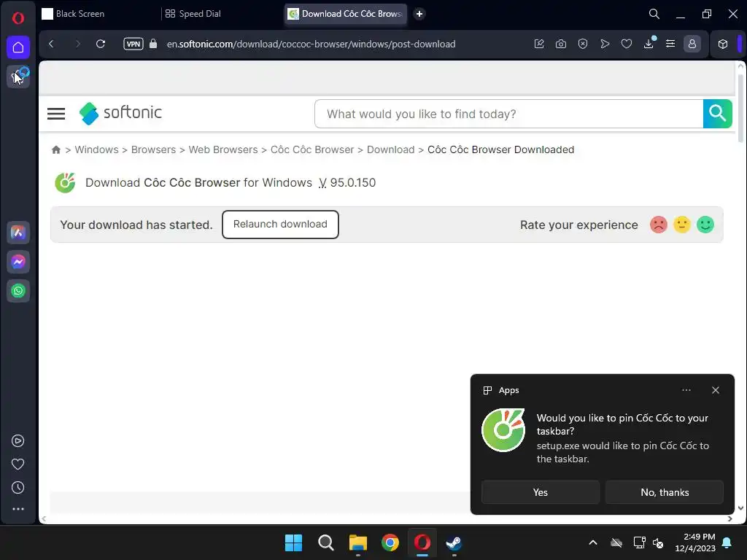Click the Relaunch download button
Image resolution: width=747 pixels, height=560 pixels.
tap(280, 225)
